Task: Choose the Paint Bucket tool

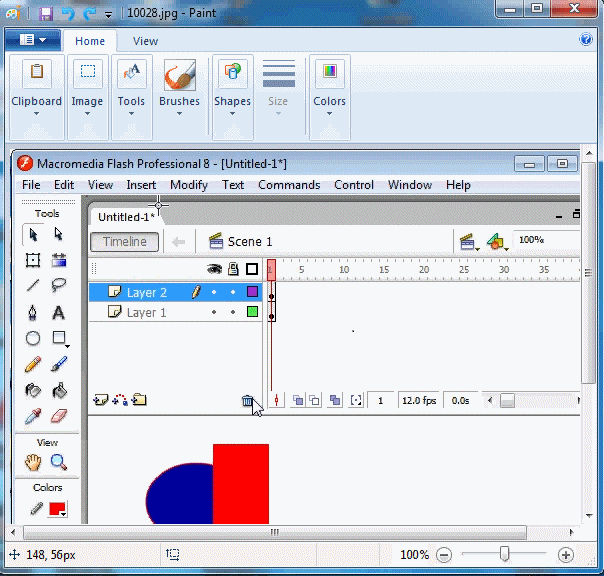Action: tap(59, 390)
